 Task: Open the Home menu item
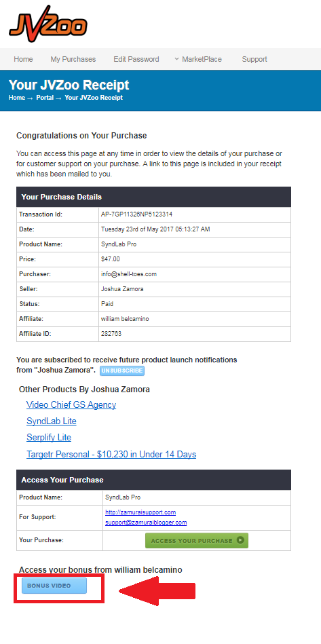pos(23,59)
